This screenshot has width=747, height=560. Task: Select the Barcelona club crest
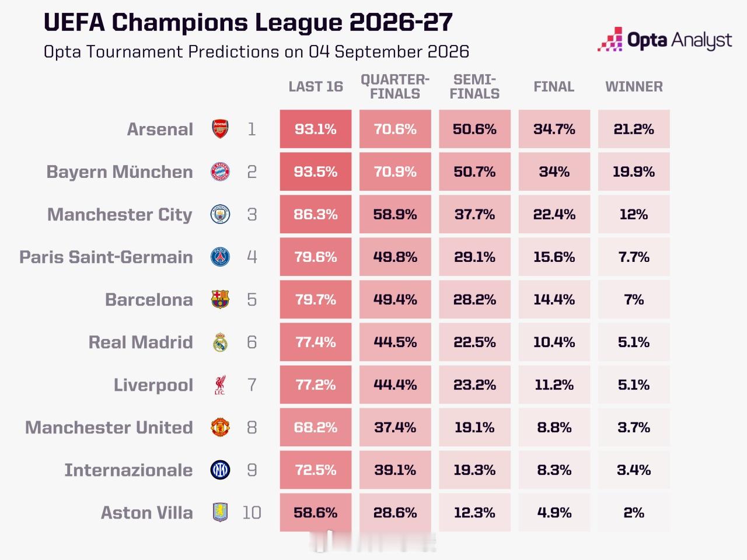(220, 299)
